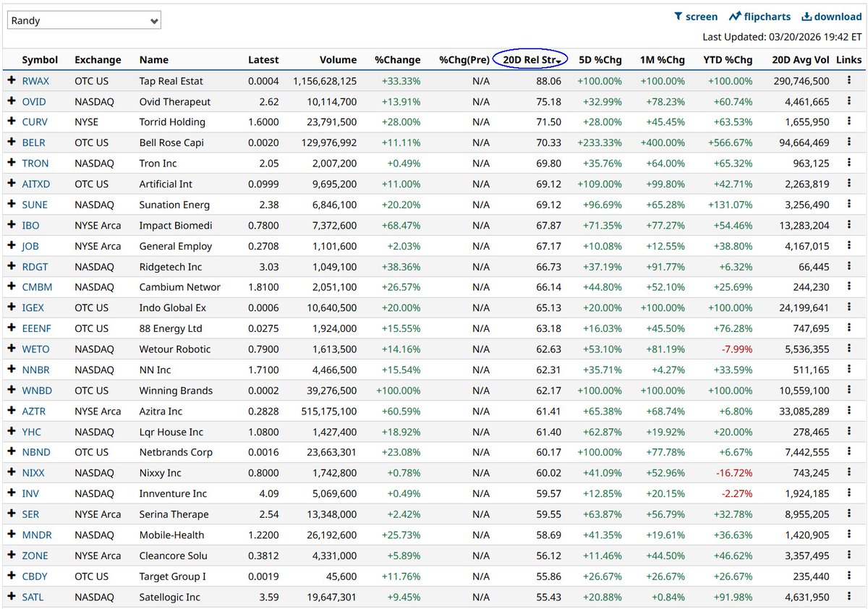Open the CBDY symbol link
Viewport: 868px width, 609px height.
35,576
